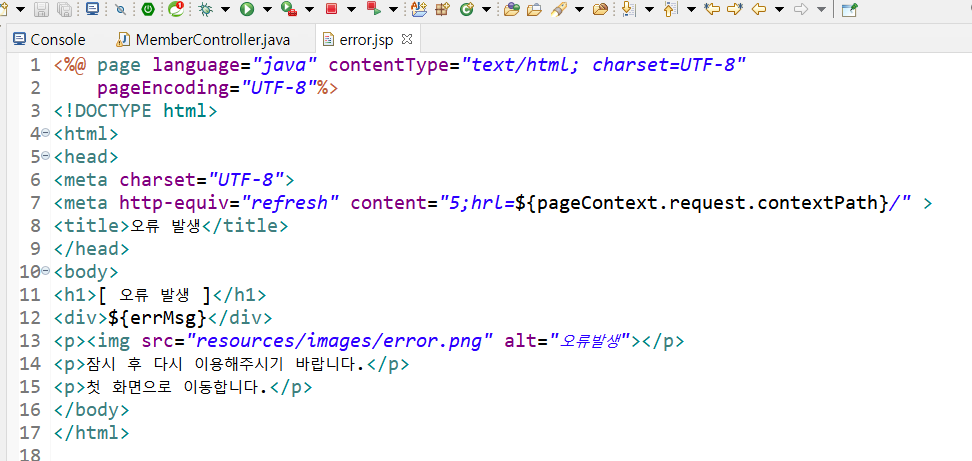Click the "text/html; charset=UTF-8" value on line 1

coord(602,64)
